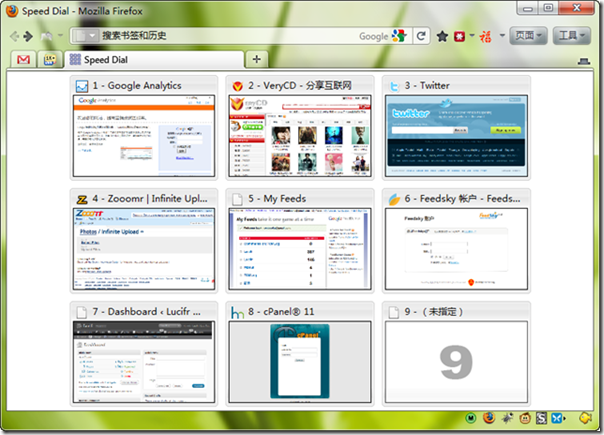Select the Speed Dial tab

pos(154,60)
